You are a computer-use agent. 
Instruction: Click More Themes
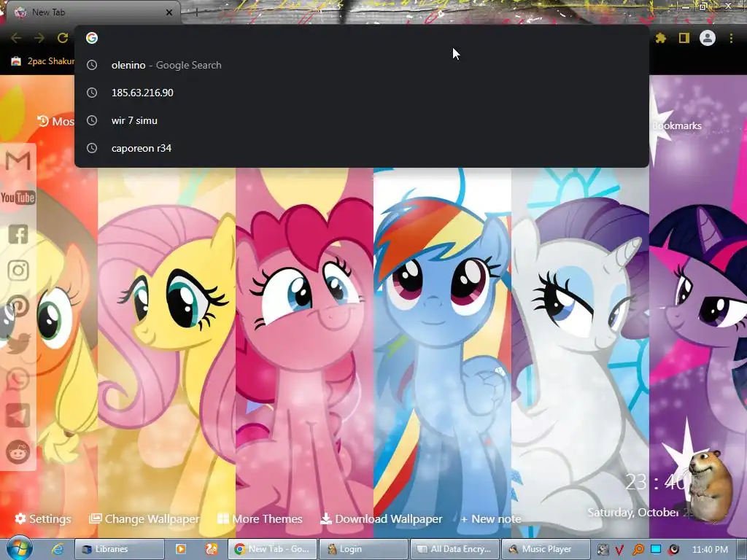click(x=260, y=518)
